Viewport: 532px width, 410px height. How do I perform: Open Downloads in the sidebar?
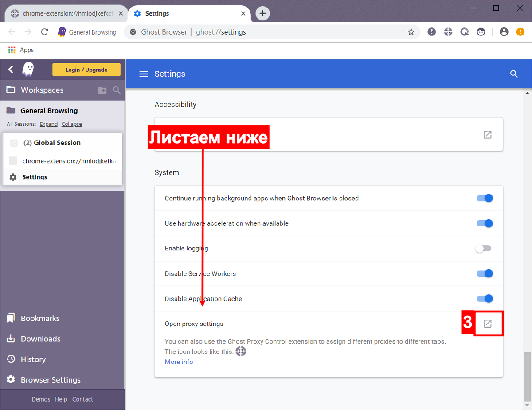coord(33,339)
